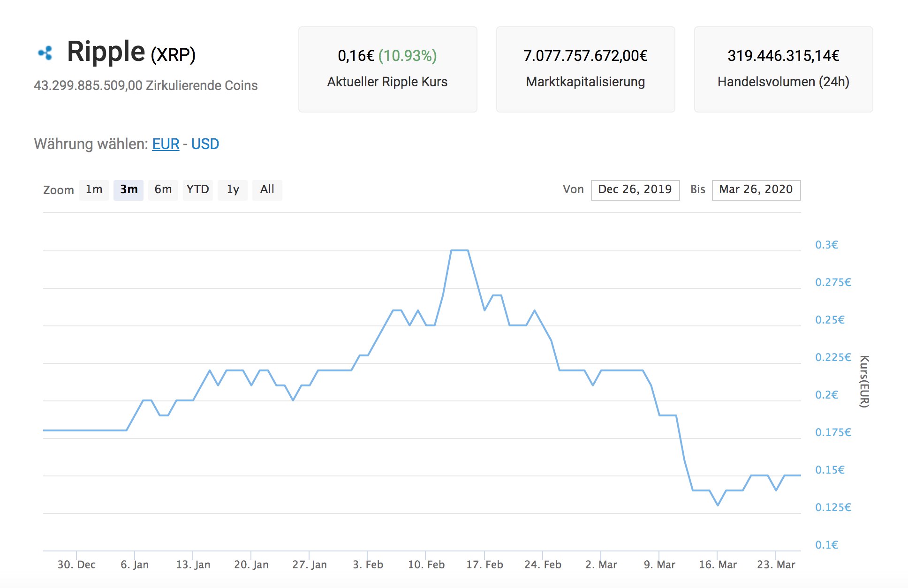908x588 pixels.
Task: Click the 'Währung wählen:' label
Action: pos(91,144)
